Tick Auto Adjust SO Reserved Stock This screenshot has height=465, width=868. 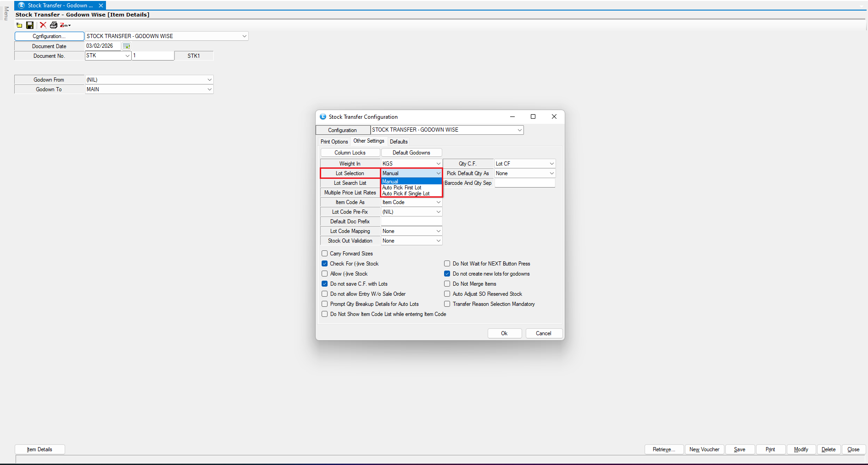(447, 294)
